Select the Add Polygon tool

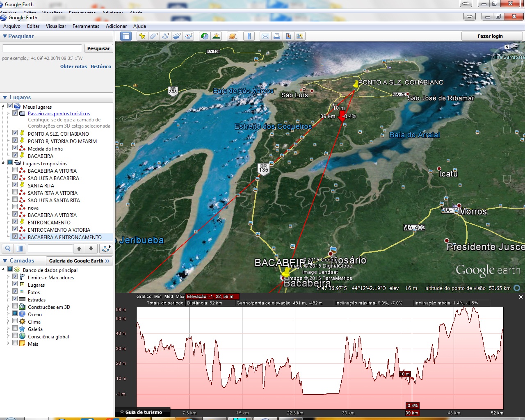154,36
